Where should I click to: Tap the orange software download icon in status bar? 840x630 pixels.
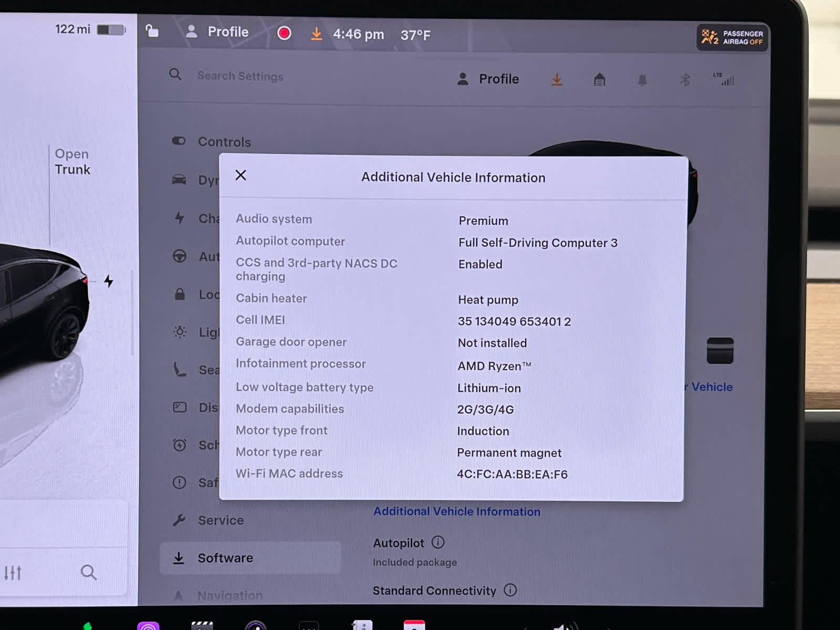click(316, 34)
